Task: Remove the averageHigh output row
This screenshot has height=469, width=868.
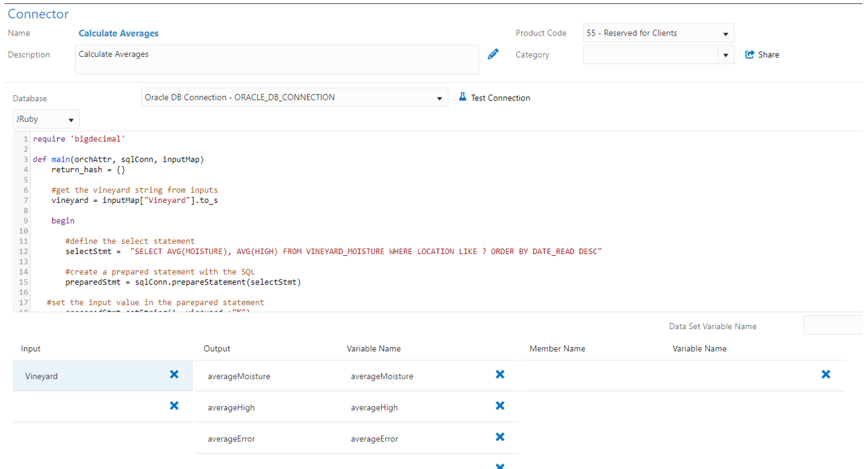Action: (500, 405)
